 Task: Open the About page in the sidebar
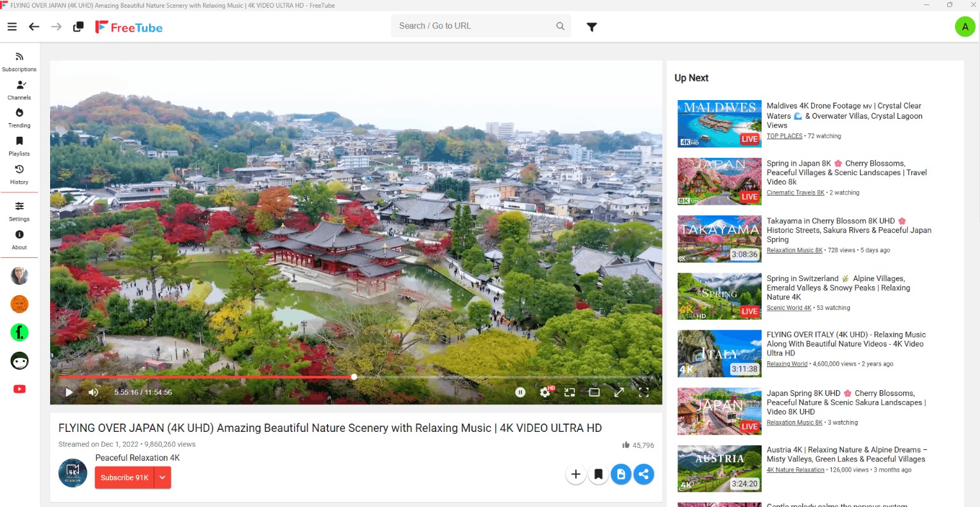[x=19, y=239]
